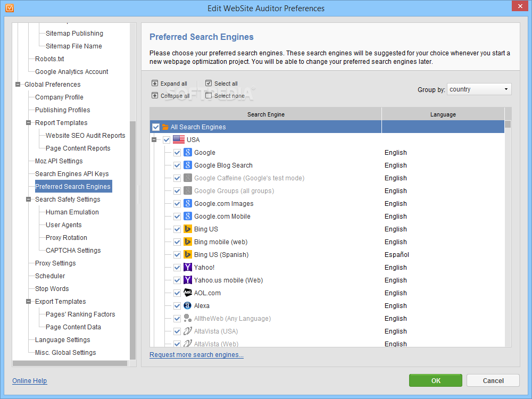Uncheck the Google Blog Search checkbox

(x=177, y=165)
